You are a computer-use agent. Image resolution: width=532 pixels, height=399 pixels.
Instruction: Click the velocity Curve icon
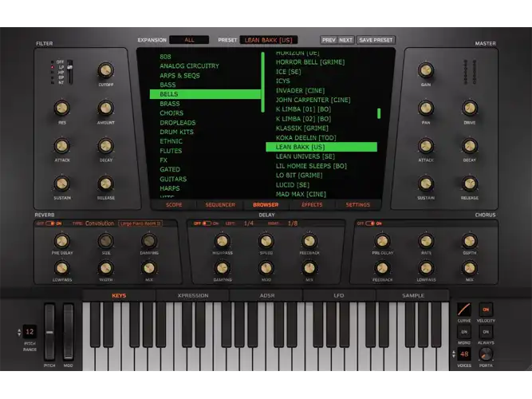(463, 310)
